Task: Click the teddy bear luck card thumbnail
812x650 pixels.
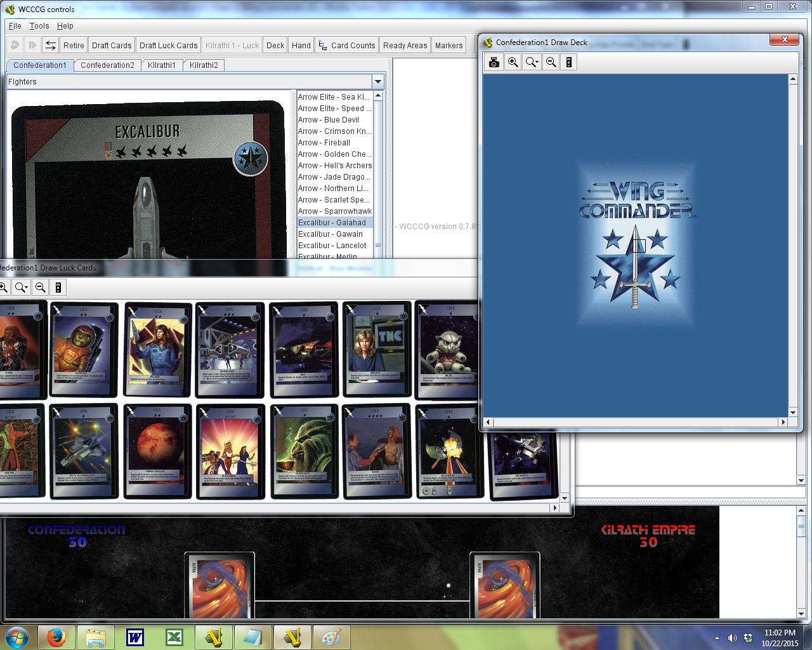Action: point(449,349)
